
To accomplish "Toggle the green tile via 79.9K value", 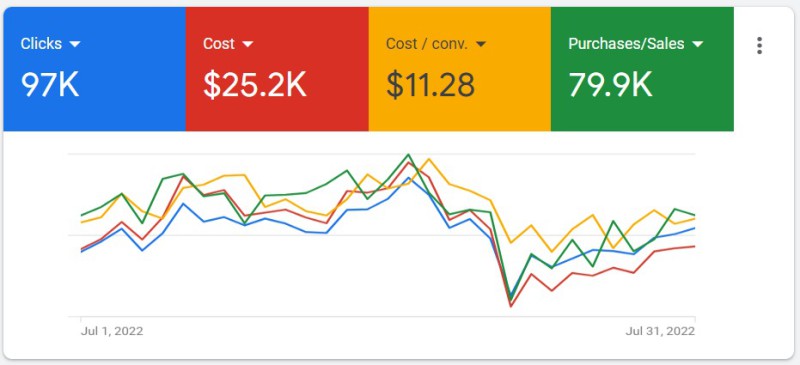I will (x=610, y=85).
